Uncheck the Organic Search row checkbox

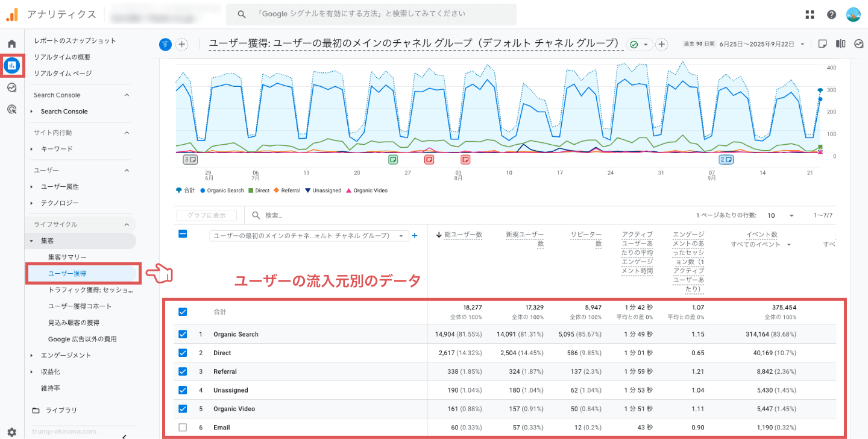click(183, 334)
